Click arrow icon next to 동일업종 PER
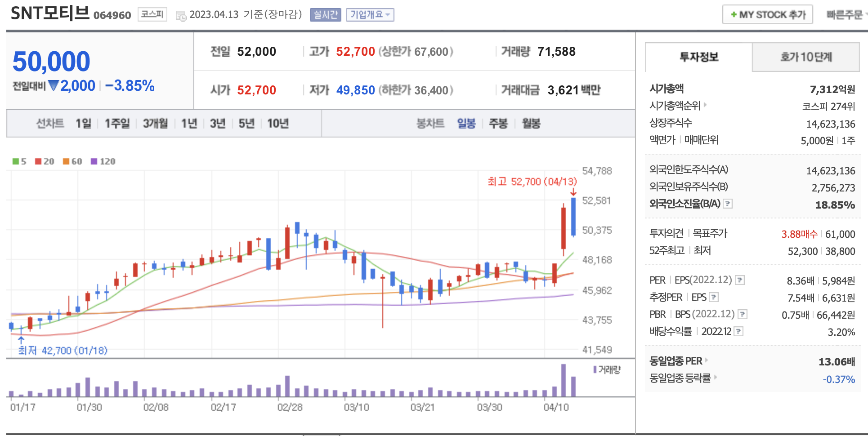Viewport: 868px width, 436px height. pyautogui.click(x=707, y=360)
